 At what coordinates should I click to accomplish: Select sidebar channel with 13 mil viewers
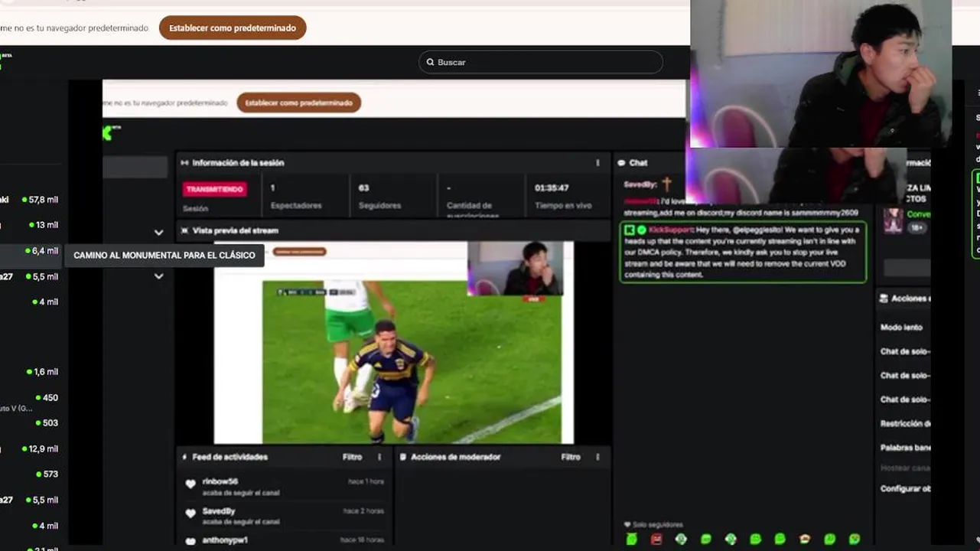pos(30,225)
